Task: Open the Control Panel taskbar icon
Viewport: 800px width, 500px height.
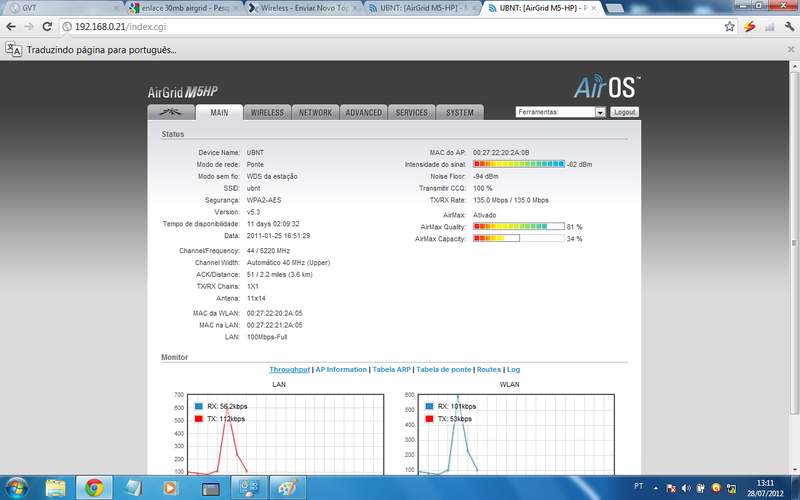Action: (x=249, y=488)
